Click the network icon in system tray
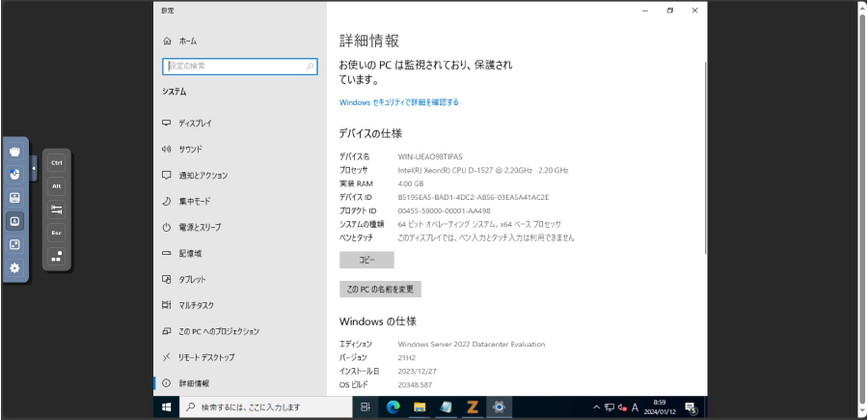 tap(609, 407)
